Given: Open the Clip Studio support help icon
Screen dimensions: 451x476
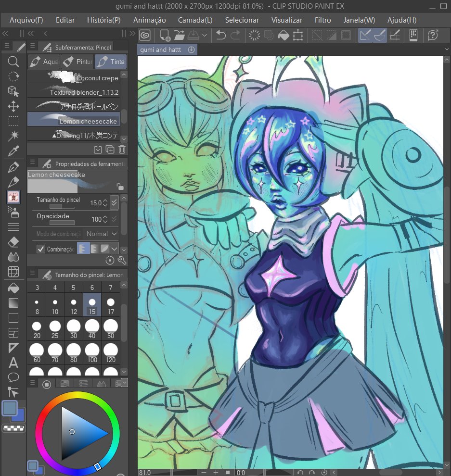Looking at the screenshot, I should point(433,35).
